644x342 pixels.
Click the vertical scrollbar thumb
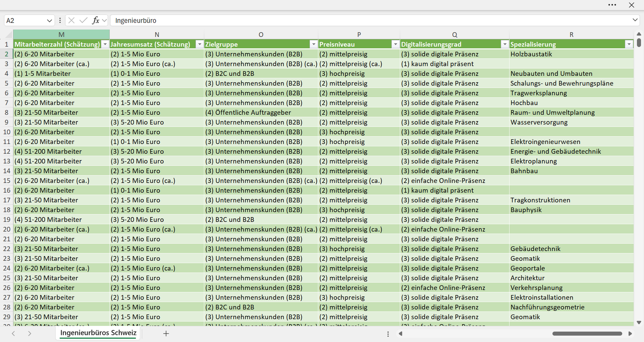639,43
